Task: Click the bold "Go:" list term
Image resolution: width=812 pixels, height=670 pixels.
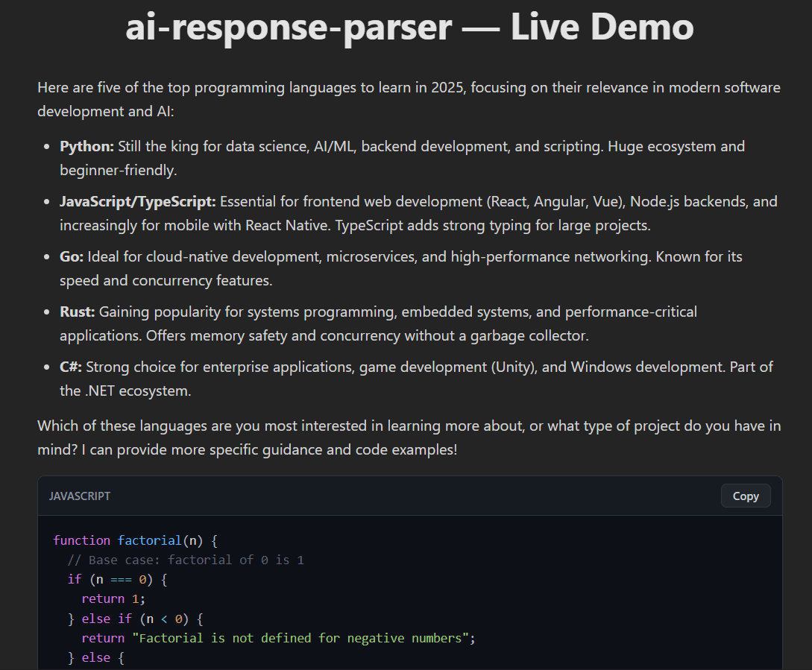Action: click(x=72, y=257)
